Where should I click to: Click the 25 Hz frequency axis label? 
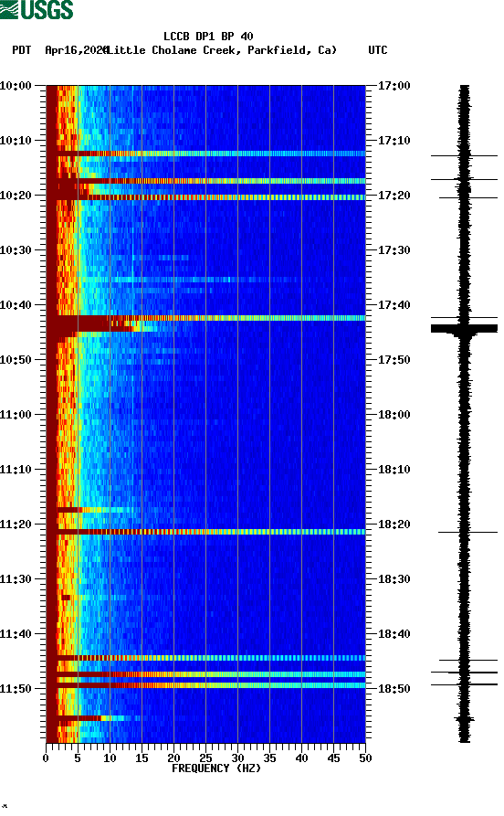(205, 758)
